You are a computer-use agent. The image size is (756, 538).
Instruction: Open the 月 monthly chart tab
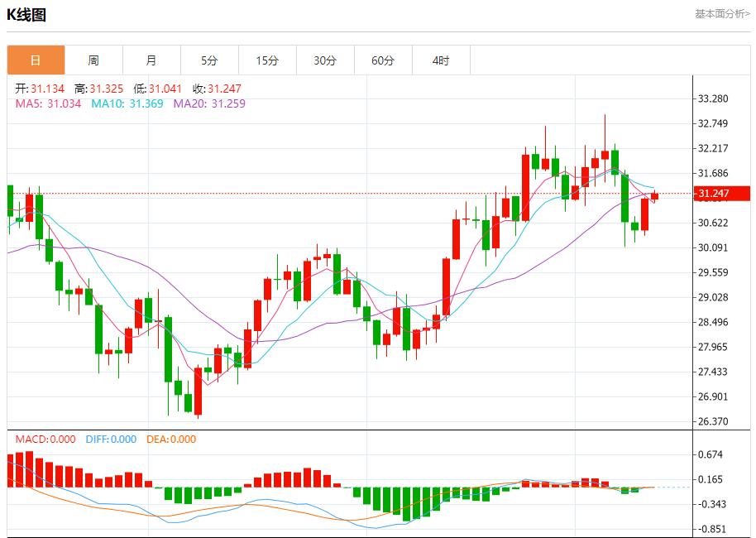(x=151, y=60)
